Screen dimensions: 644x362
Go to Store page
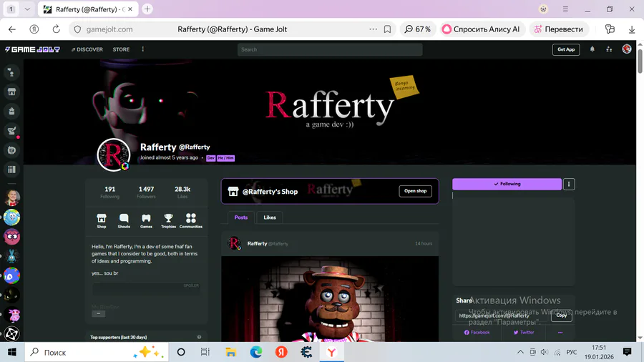121,49
